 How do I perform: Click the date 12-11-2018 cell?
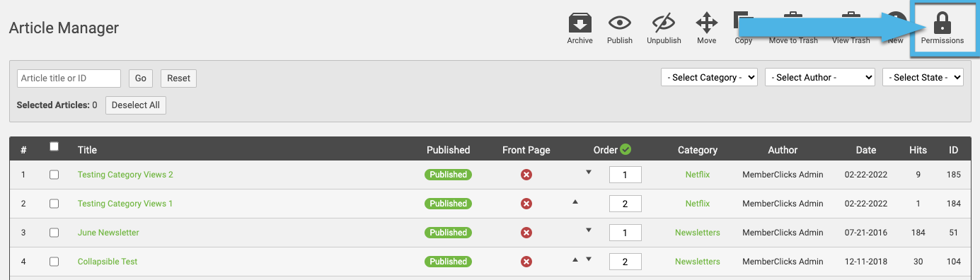pyautogui.click(x=866, y=262)
